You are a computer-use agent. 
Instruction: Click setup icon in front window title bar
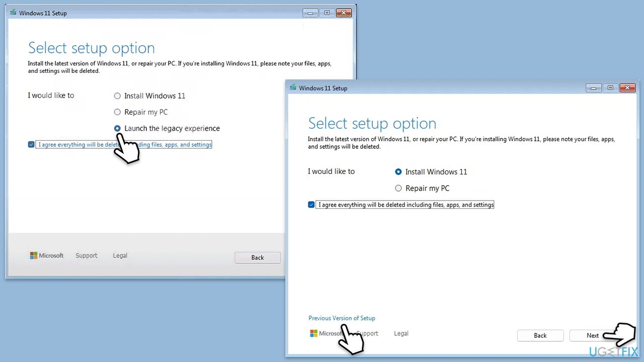293,87
